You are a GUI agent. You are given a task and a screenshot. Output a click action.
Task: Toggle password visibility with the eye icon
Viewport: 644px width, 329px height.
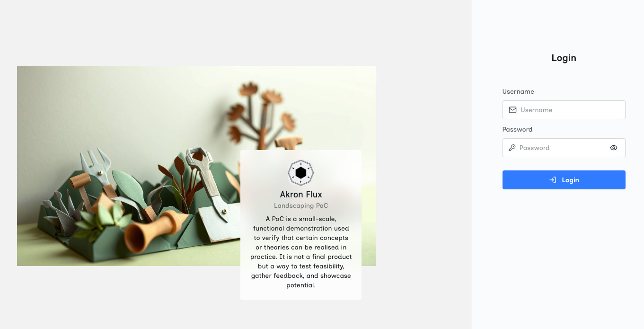tap(614, 148)
